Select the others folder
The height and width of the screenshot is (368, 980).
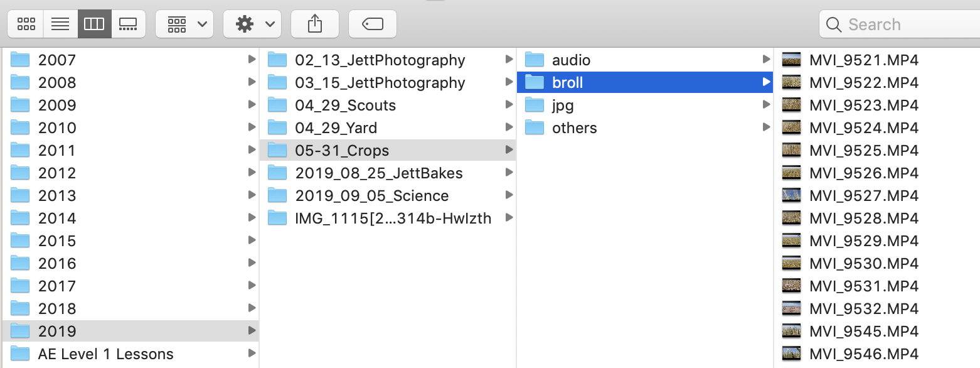(x=574, y=127)
